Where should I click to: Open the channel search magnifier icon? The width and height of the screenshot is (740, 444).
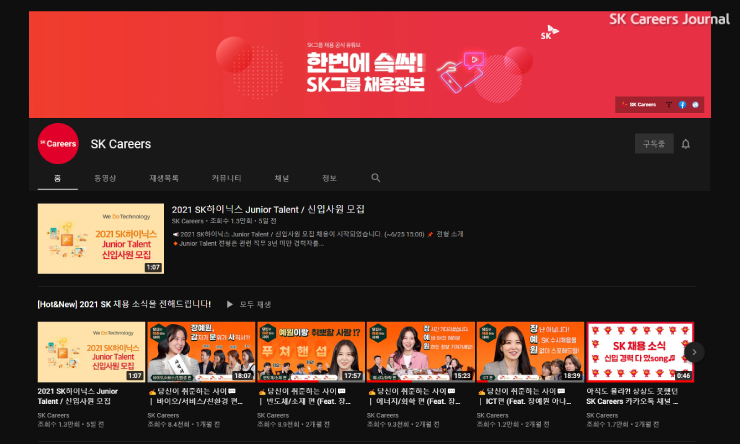coord(376,178)
